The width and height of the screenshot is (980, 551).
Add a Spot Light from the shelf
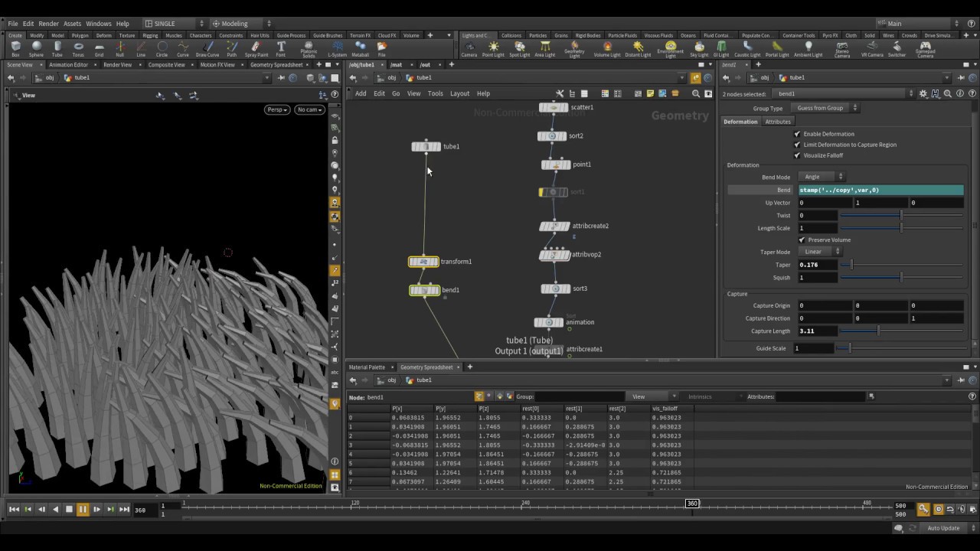(519, 49)
